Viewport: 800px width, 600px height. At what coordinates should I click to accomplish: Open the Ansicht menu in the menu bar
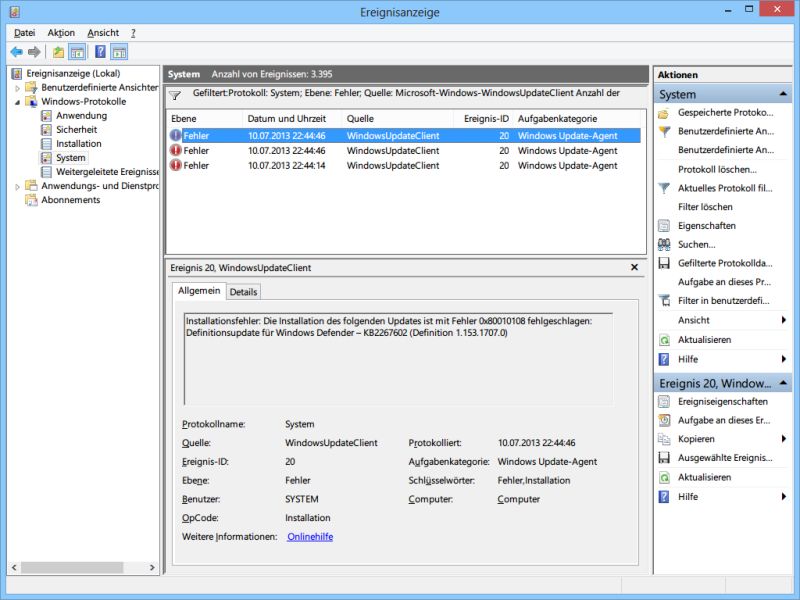pyautogui.click(x=103, y=33)
